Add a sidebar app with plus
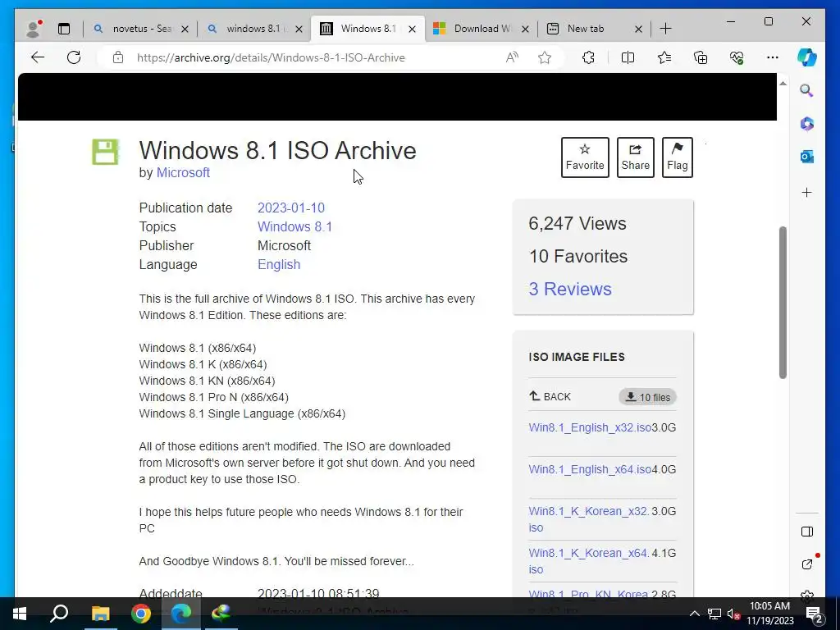The width and height of the screenshot is (840, 630). click(807, 192)
